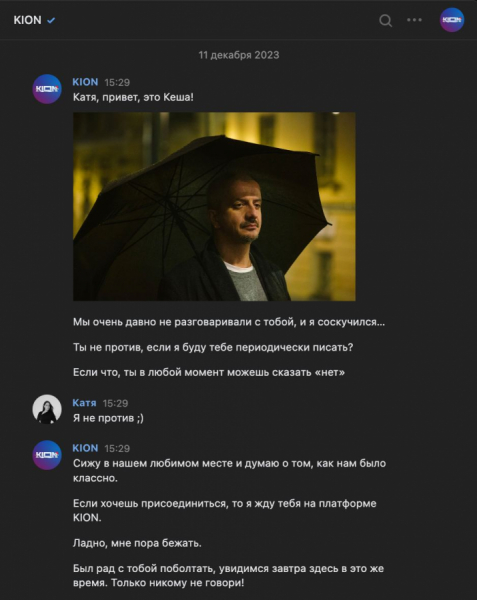The height and width of the screenshot is (600, 477).
Task: Open search in the KION chat
Action: click(386, 20)
